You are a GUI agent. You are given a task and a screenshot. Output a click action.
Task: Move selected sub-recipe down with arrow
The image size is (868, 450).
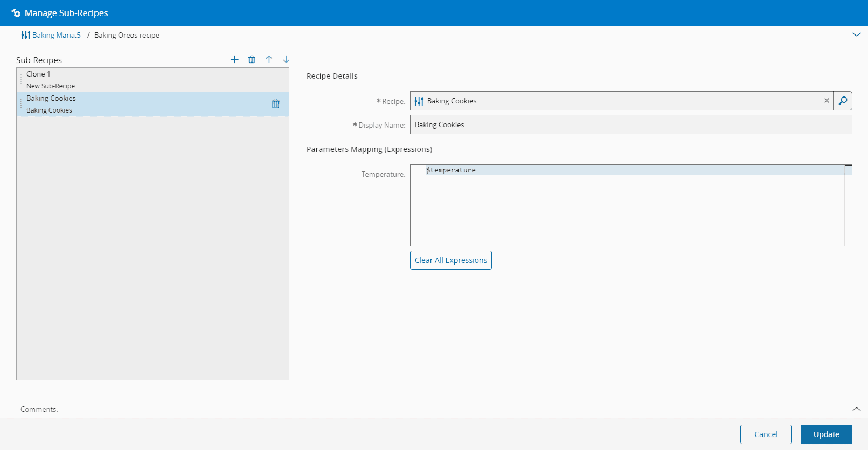pyautogui.click(x=286, y=59)
